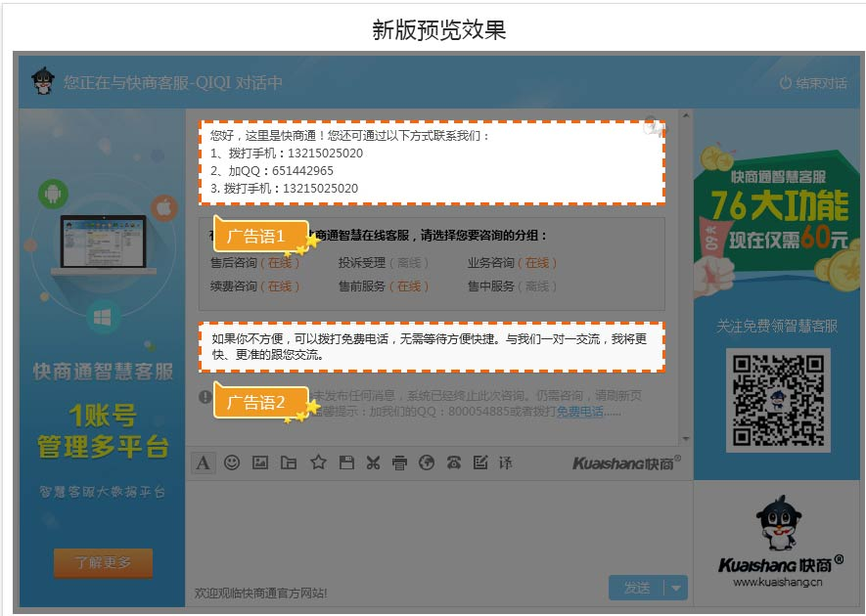The image size is (866, 616).
Task: Select the 业务咨询 group
Action: click(512, 263)
